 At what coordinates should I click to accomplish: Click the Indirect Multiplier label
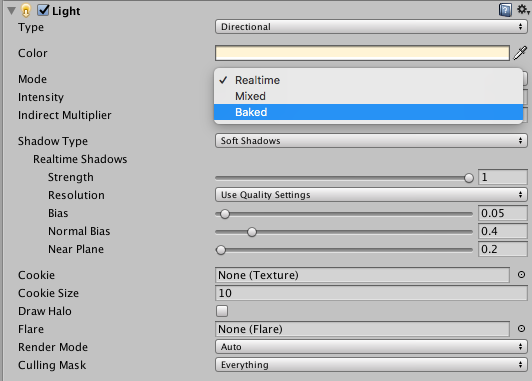click(64, 115)
